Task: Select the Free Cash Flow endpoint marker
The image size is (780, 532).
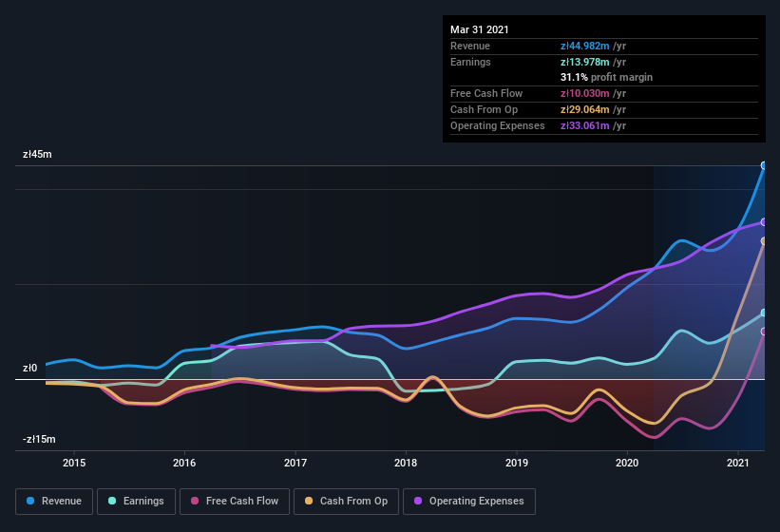Action: (764, 332)
